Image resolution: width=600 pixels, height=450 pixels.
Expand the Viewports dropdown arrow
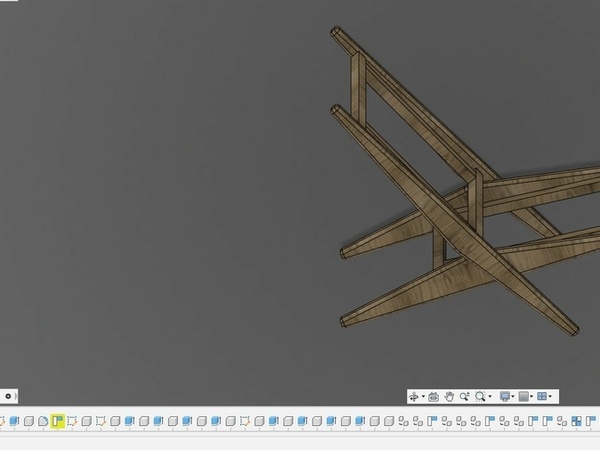point(551,397)
